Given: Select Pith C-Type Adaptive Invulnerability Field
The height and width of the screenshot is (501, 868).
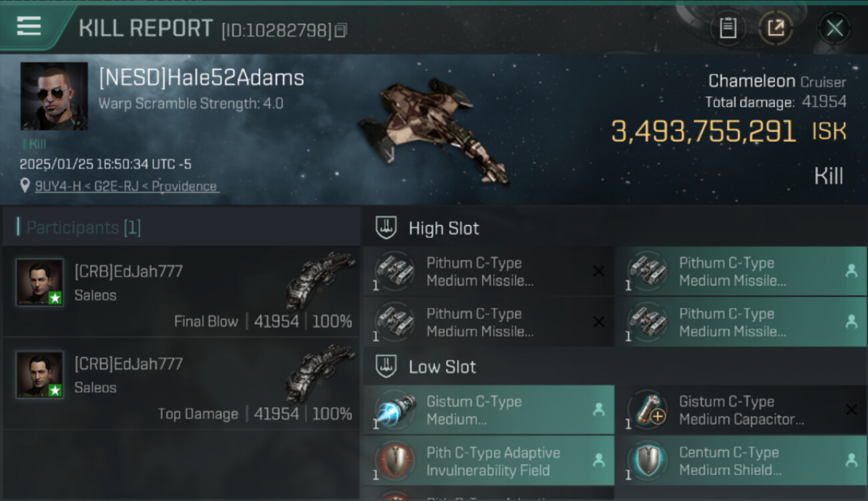Looking at the screenshot, I should pyautogui.click(x=489, y=461).
